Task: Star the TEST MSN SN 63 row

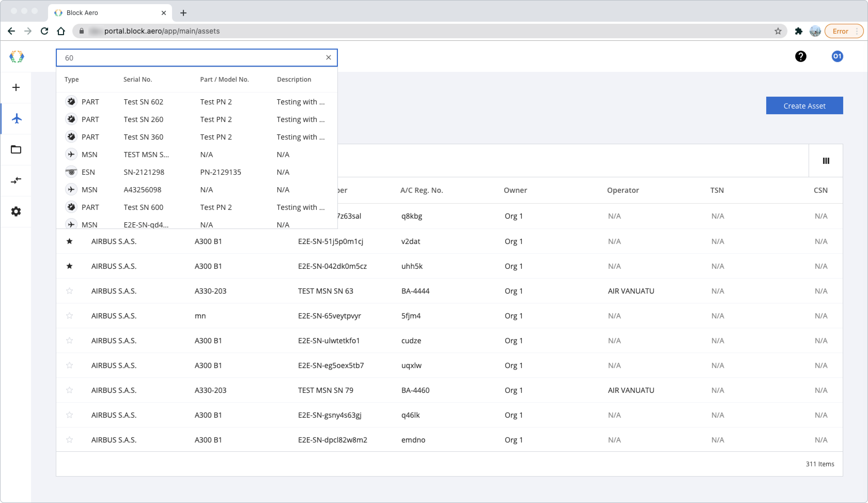Action: 70,291
